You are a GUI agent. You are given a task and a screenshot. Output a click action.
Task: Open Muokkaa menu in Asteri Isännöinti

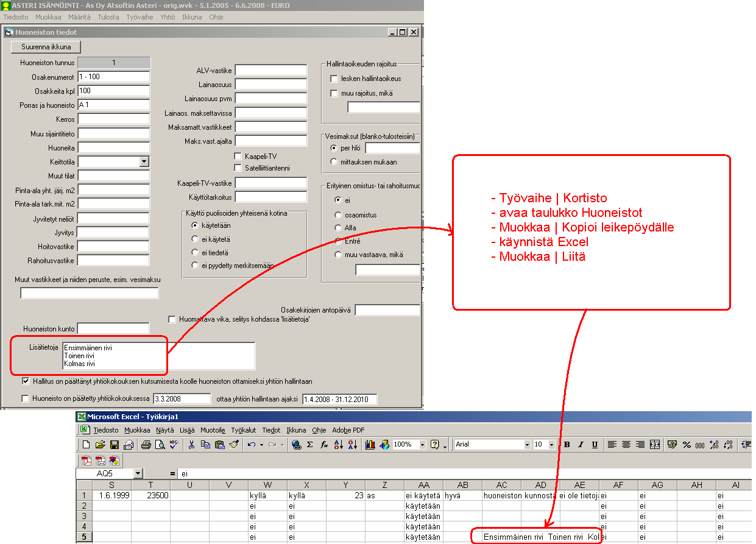click(48, 17)
